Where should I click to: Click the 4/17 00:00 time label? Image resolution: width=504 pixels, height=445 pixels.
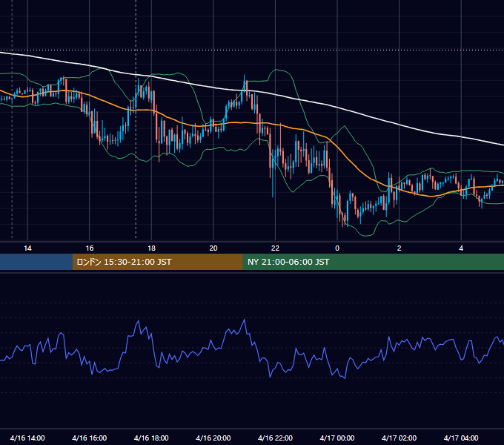point(337,438)
